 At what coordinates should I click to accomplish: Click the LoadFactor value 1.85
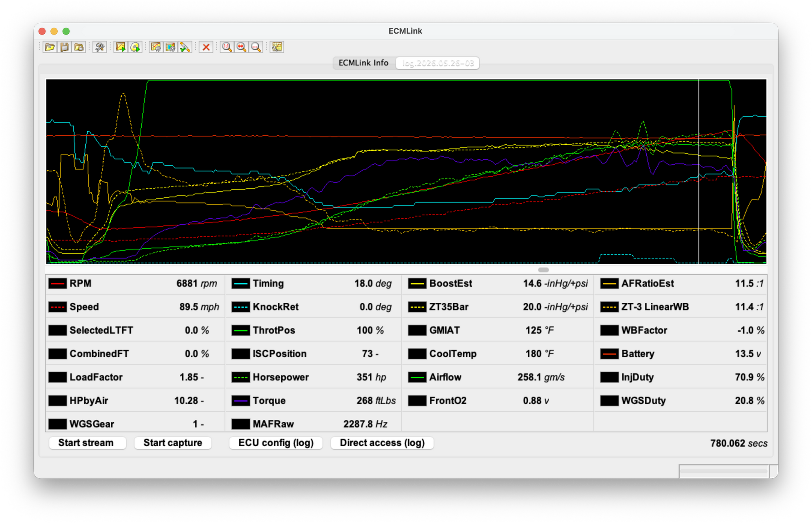pos(192,378)
